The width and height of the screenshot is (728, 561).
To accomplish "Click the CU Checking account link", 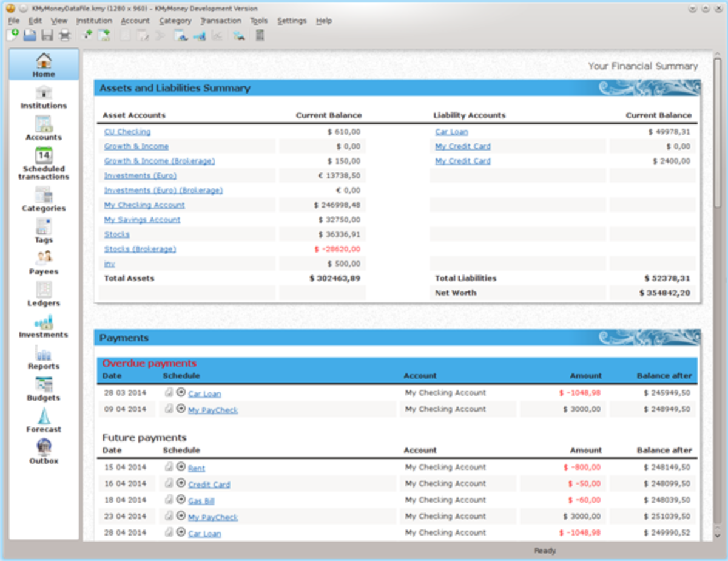I will [127, 132].
